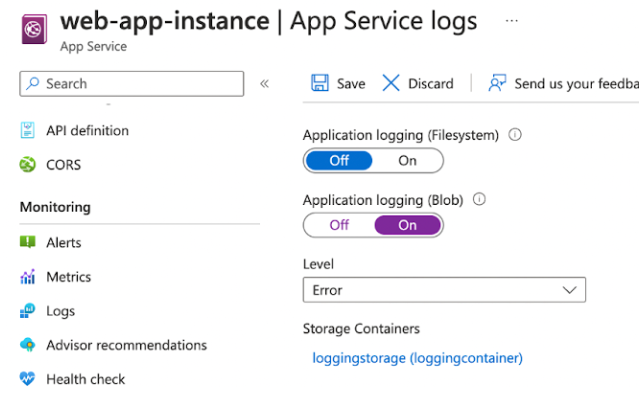Click the Level dropdown chevron arrow

pyautogui.click(x=569, y=290)
